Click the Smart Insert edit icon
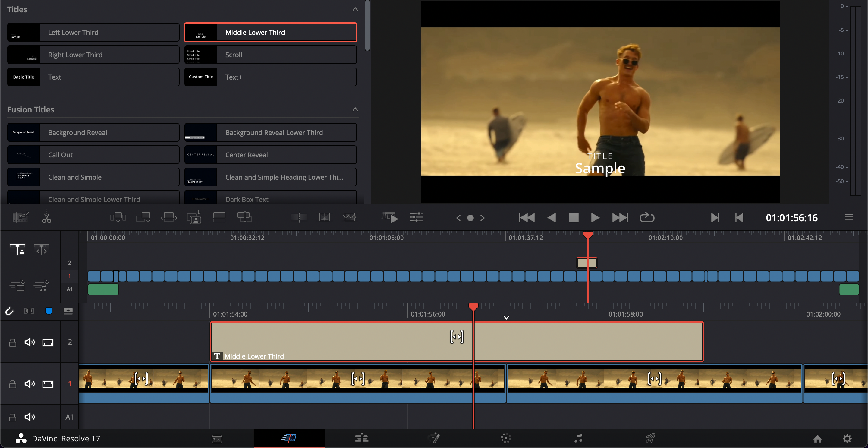The width and height of the screenshot is (868, 448). click(118, 217)
